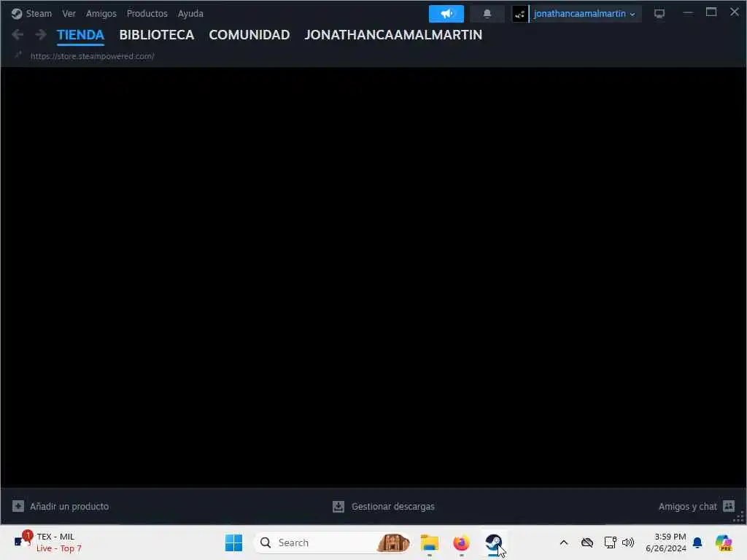
Task: Open the 3:59 PM clock and date
Action: pos(665,542)
